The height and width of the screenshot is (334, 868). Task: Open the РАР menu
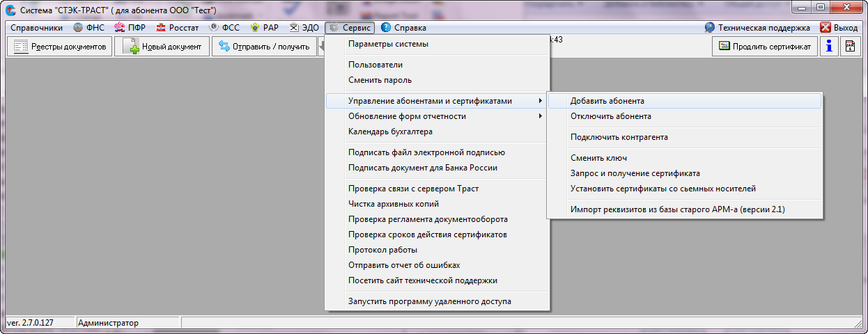coord(265,28)
